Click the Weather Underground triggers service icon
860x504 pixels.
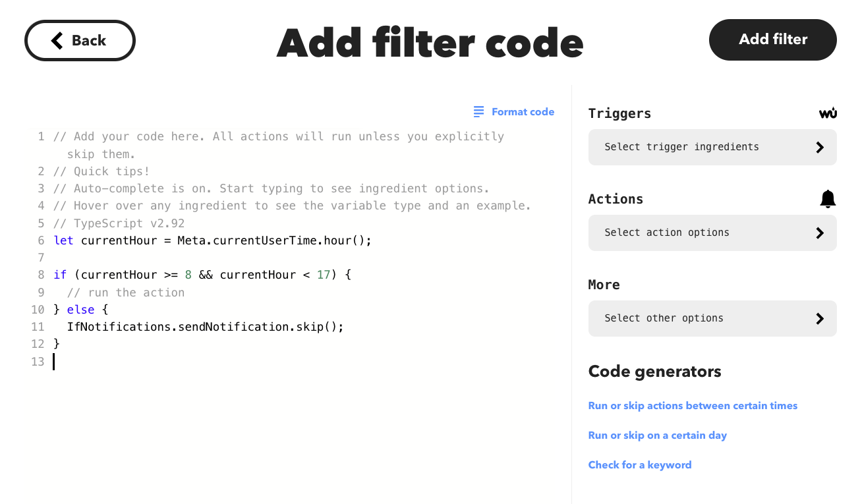pos(828,113)
